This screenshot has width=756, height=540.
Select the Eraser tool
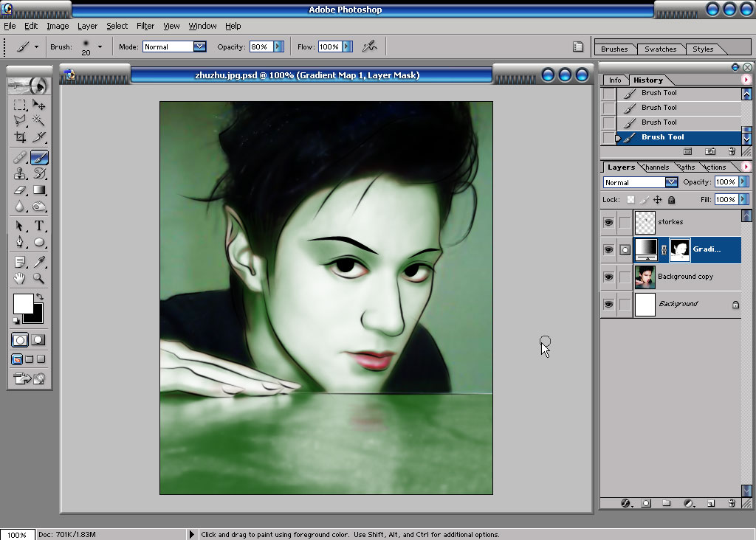[20, 190]
